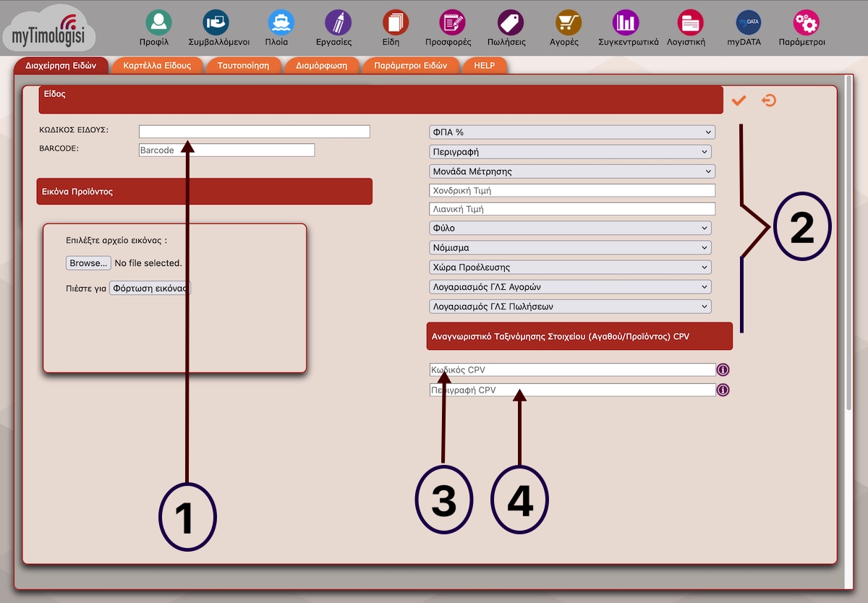This screenshot has height=603, width=868.
Task: Open the myDATA icon
Action: point(749,22)
